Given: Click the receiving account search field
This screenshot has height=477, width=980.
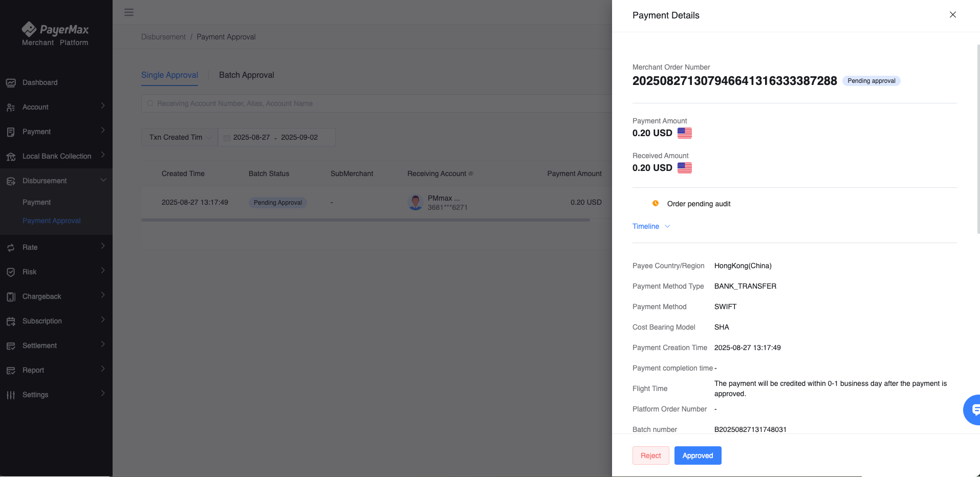Looking at the screenshot, I should 377,103.
